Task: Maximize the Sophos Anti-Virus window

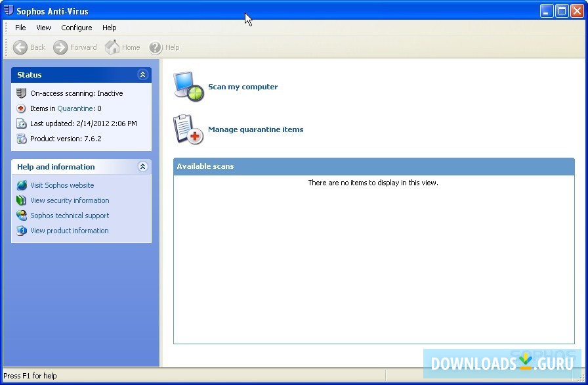Action: [562, 11]
